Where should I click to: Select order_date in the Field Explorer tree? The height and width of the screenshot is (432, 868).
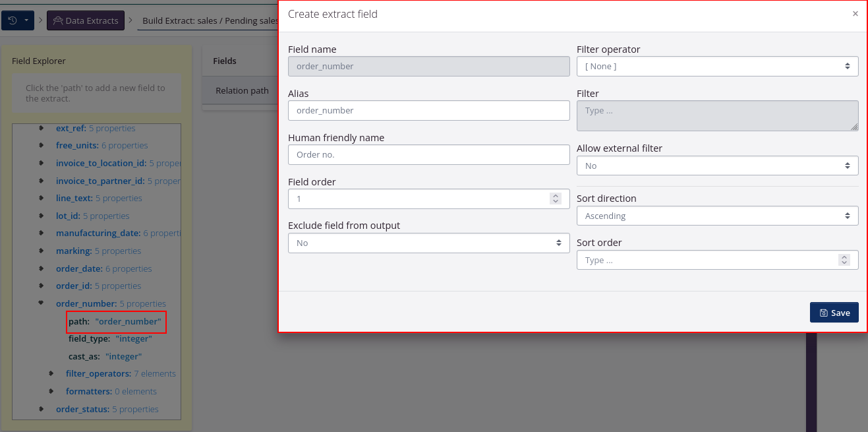click(81, 268)
